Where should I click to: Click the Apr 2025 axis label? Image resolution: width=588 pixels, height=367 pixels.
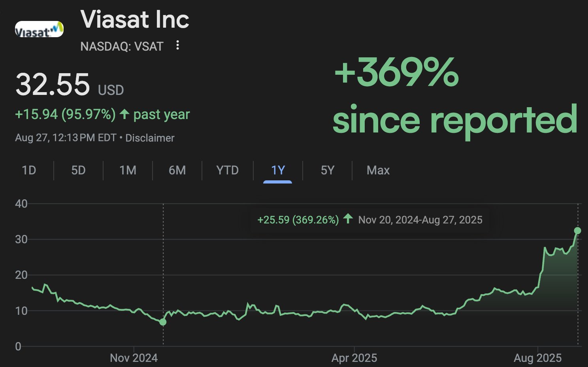354,358
